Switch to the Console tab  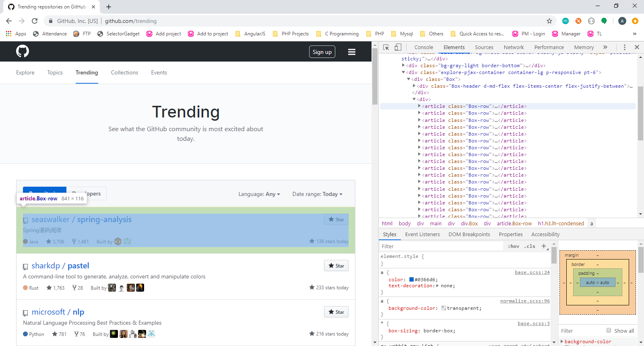coord(424,47)
